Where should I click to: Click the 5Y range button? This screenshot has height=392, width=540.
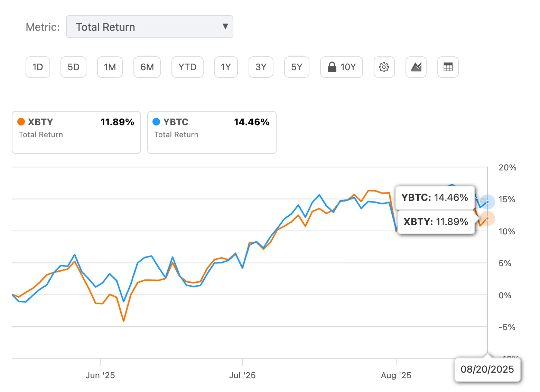click(297, 67)
